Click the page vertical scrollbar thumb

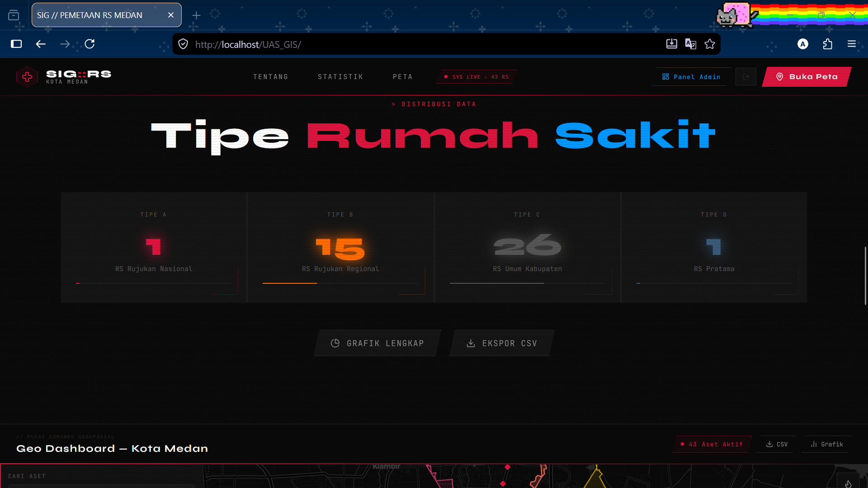[865, 276]
